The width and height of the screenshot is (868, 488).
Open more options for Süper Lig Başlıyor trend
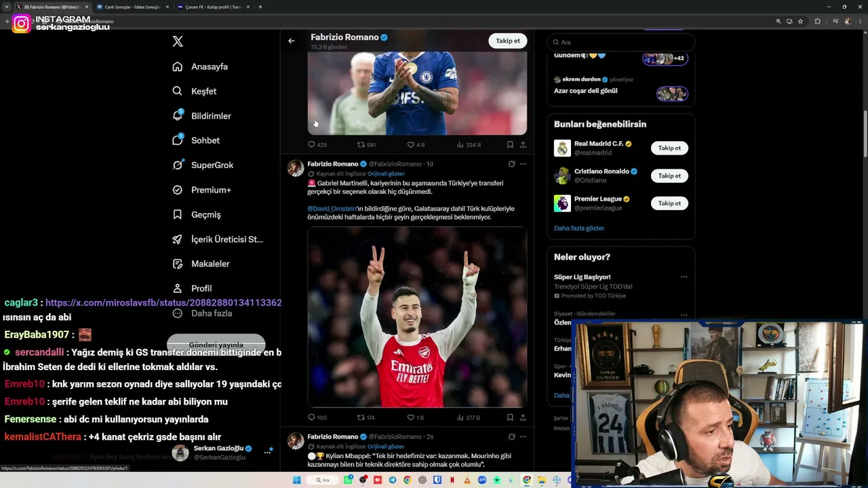684,277
